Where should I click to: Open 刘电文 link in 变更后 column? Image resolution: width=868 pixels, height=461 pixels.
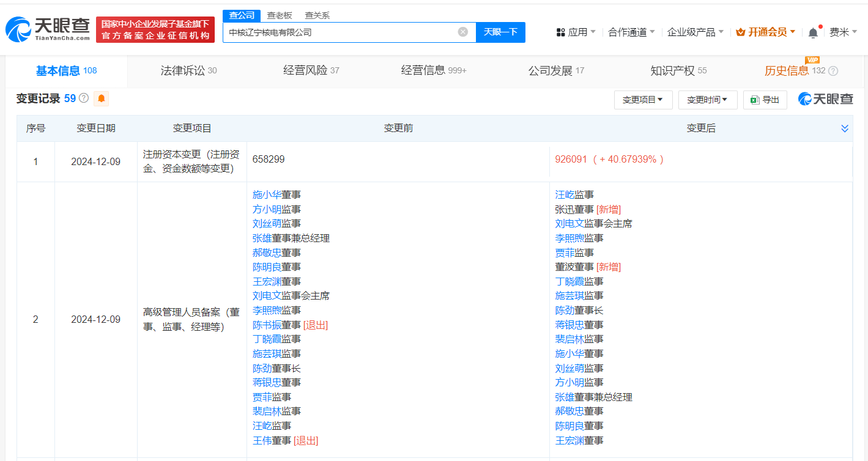pyautogui.click(x=569, y=224)
